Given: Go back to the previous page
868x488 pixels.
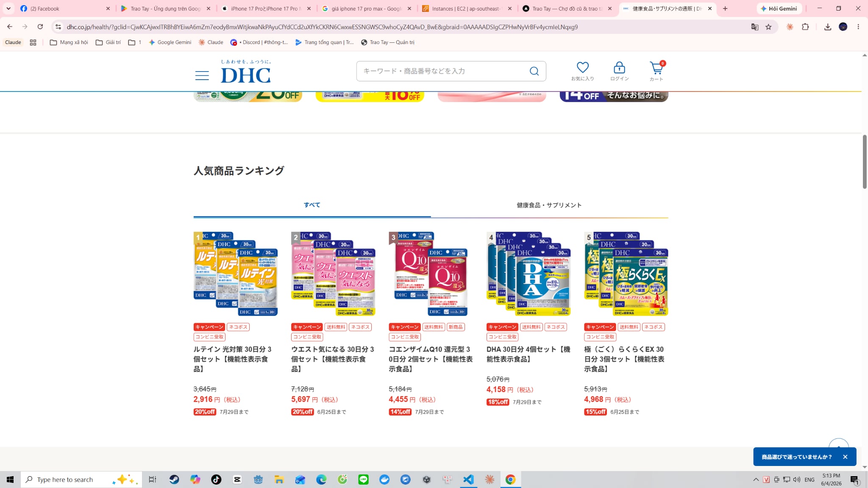Looking at the screenshot, I should [10, 27].
